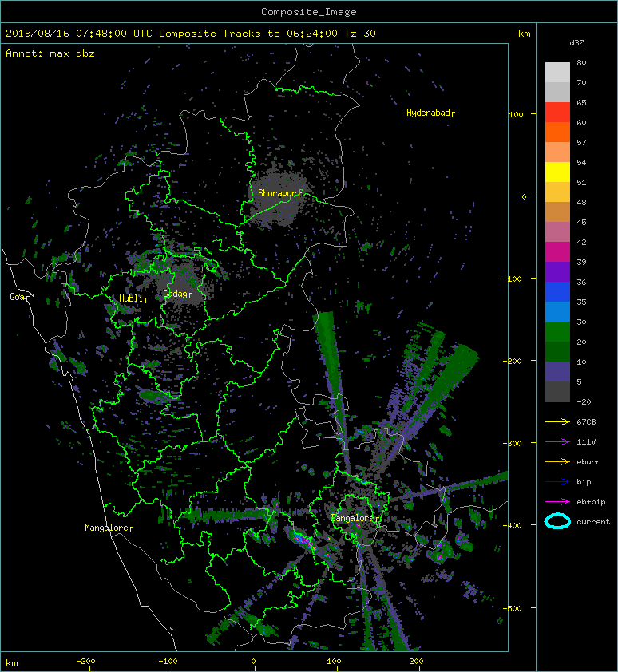Click the eburn arrow legend icon
618x672 pixels.
(x=557, y=461)
